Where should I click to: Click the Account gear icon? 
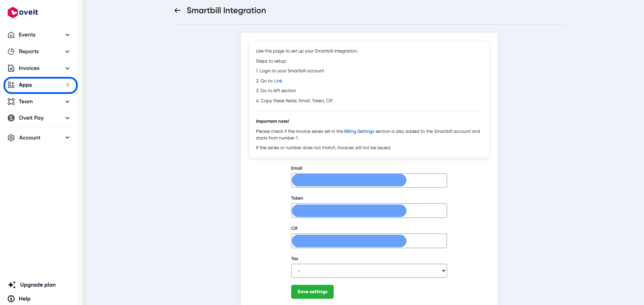11,138
